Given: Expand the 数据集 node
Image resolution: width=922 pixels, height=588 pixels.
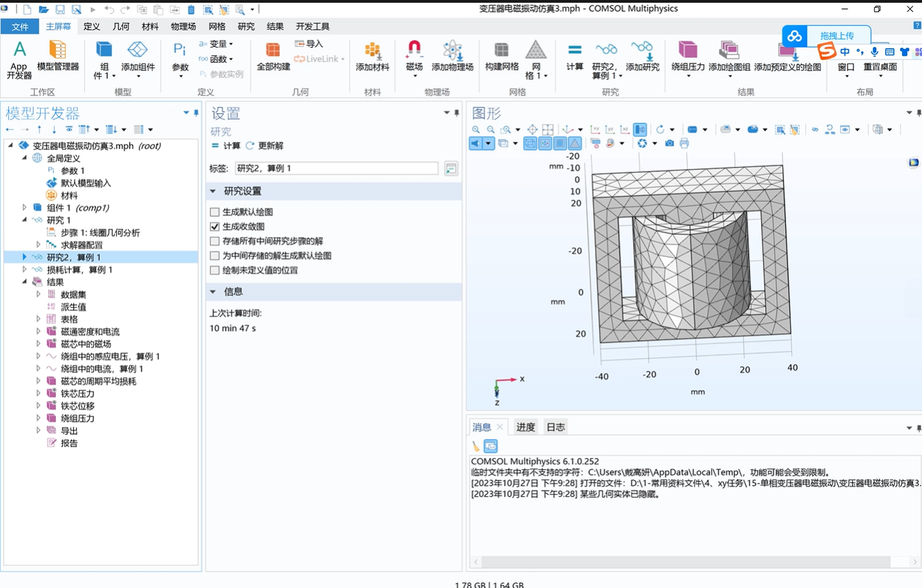Looking at the screenshot, I should point(39,294).
